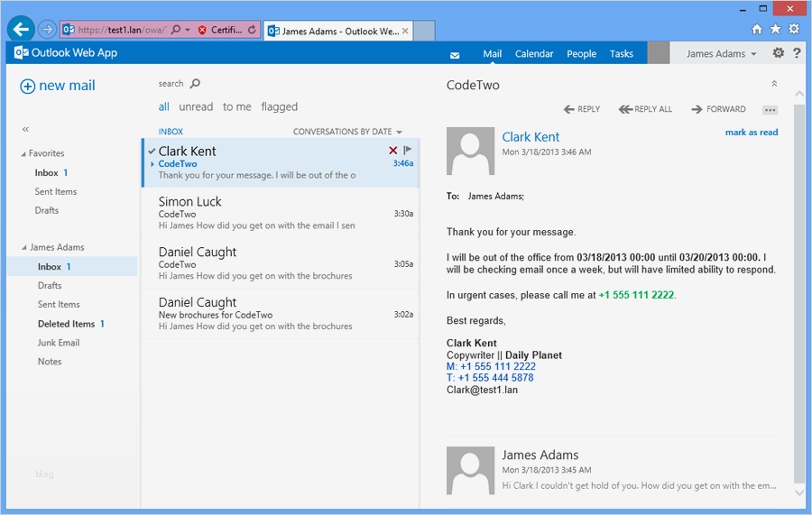Collapse conversation with double-up chevron
Image resolution: width=812 pixels, height=515 pixels.
click(x=774, y=83)
